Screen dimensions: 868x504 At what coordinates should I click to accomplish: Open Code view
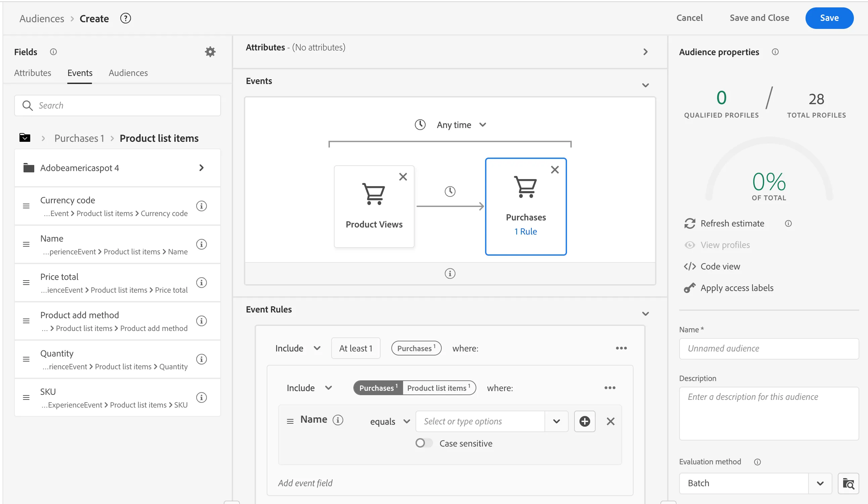[711, 267]
